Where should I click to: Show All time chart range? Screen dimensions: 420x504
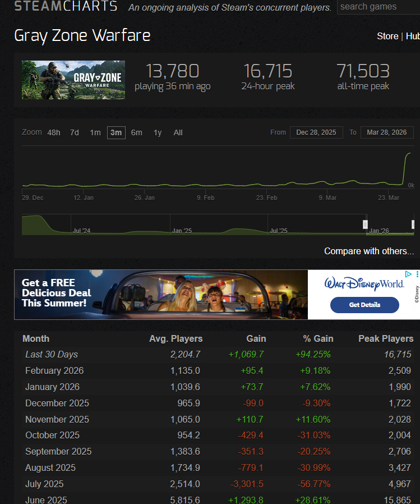(178, 132)
